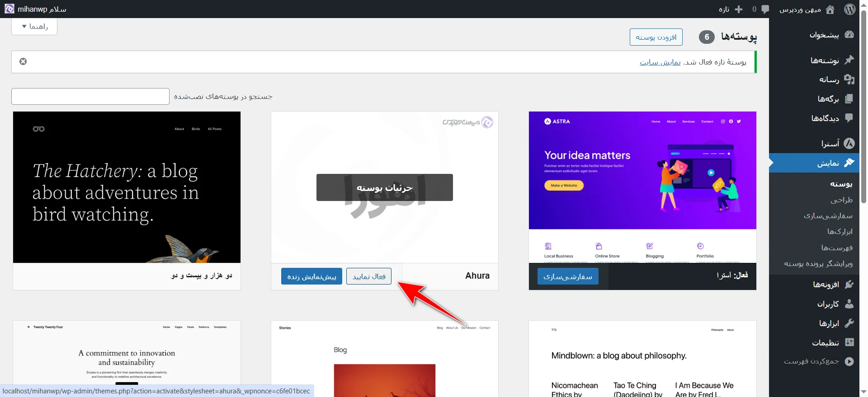Click the home icon for میهن وردپرس
868x397 pixels.
(830, 9)
